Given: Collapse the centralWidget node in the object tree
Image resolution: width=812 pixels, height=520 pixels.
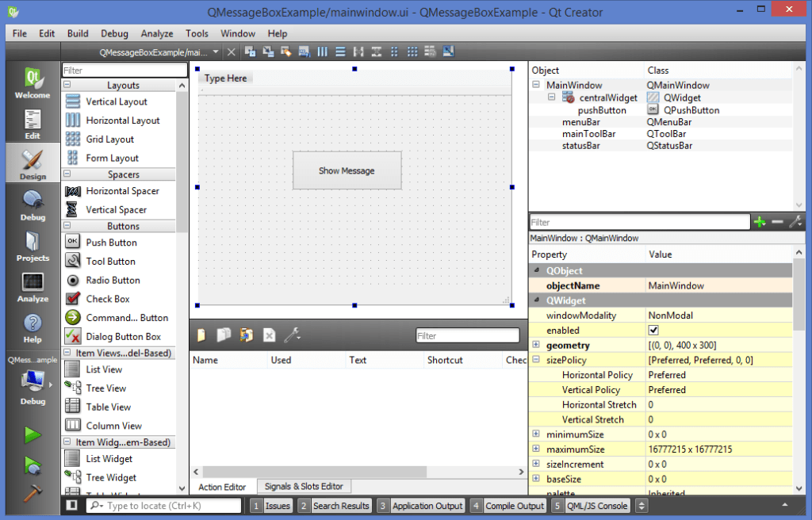Looking at the screenshot, I should click(552, 96).
